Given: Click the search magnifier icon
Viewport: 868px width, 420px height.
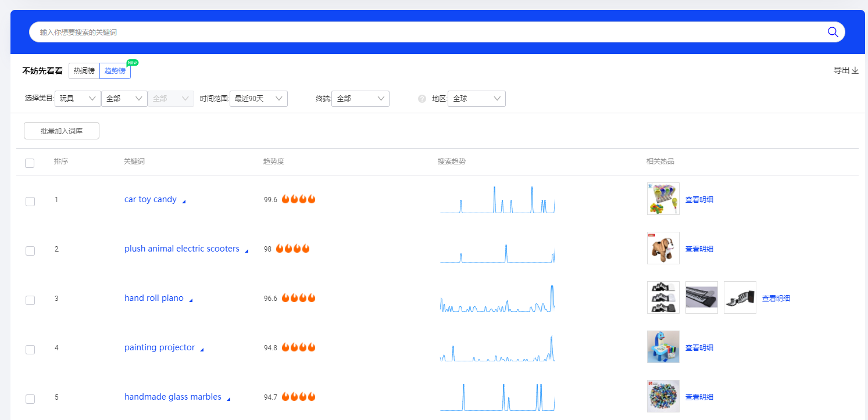Looking at the screenshot, I should click(x=833, y=32).
